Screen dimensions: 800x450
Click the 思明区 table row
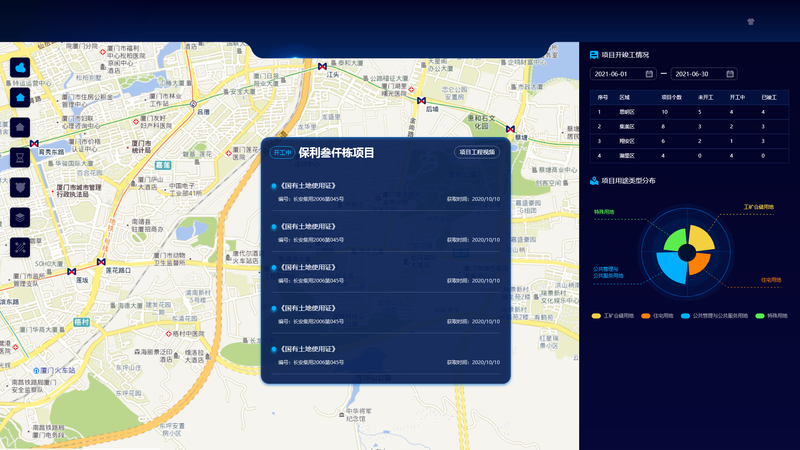pyautogui.click(x=689, y=112)
